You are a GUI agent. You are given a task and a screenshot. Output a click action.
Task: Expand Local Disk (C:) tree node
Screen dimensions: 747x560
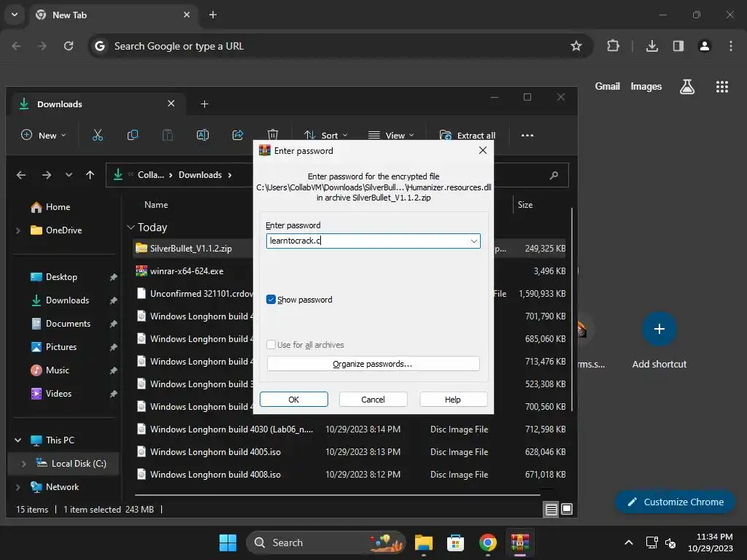[23, 464]
